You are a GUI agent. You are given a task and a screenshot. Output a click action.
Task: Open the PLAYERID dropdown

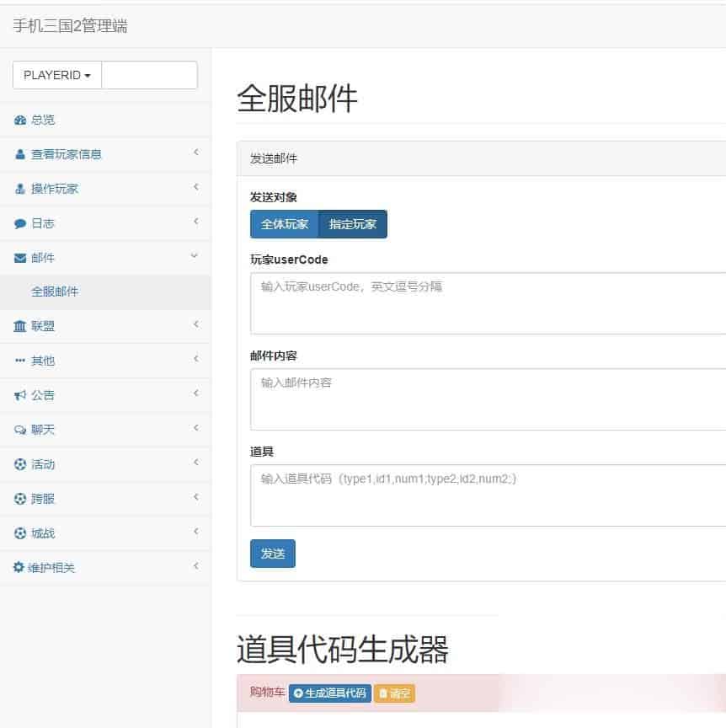click(x=57, y=75)
